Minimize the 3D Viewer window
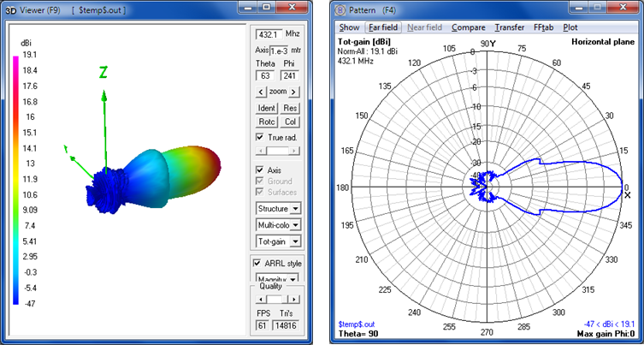Screen dimensions: 644x345 click(x=248, y=9)
